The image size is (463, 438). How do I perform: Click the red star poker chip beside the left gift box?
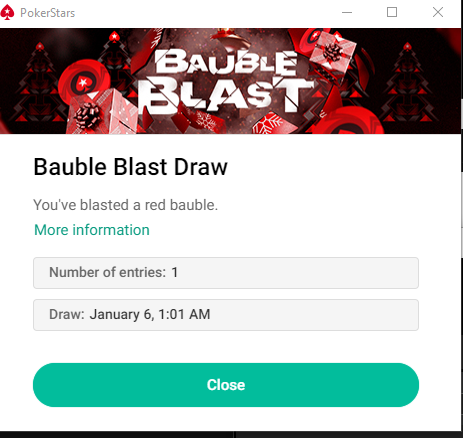tap(83, 81)
